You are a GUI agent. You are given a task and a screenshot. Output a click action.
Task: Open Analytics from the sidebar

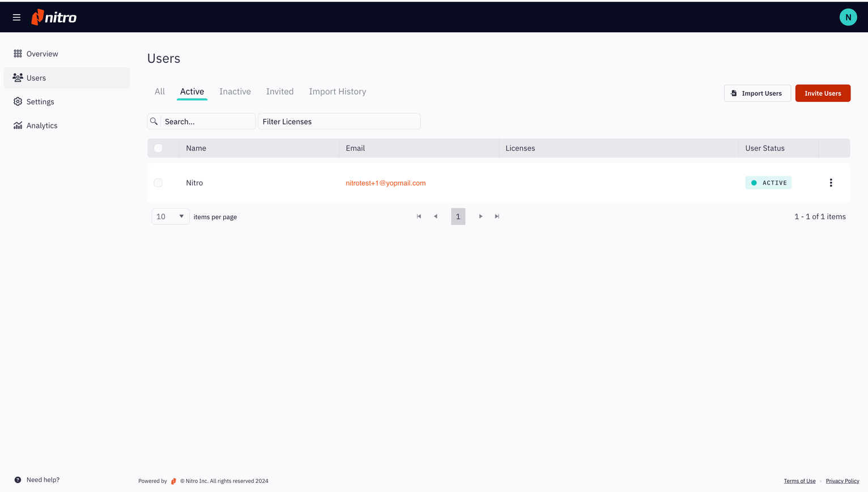click(41, 126)
